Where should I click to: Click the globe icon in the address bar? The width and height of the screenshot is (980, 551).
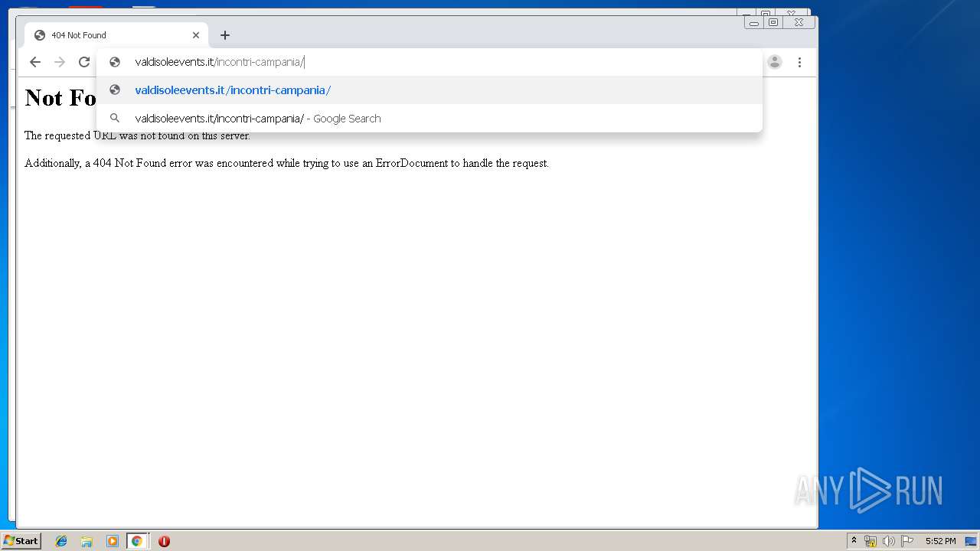pos(115,62)
